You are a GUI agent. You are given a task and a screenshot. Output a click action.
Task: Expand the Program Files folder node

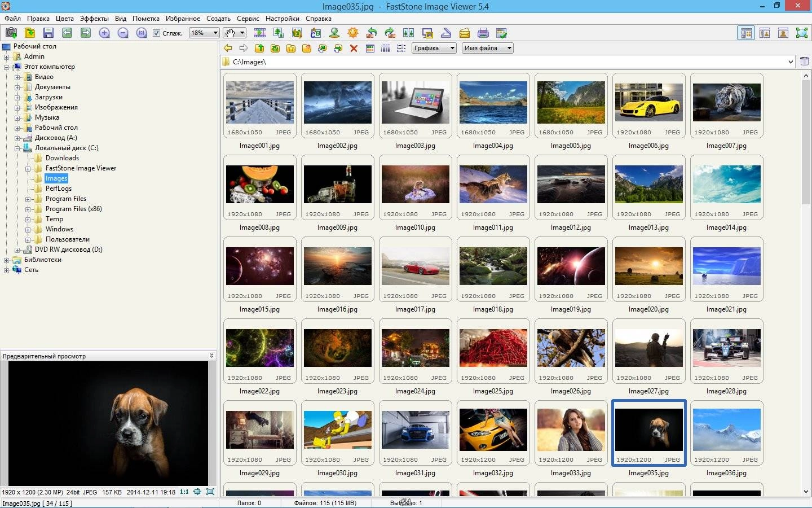(28, 199)
